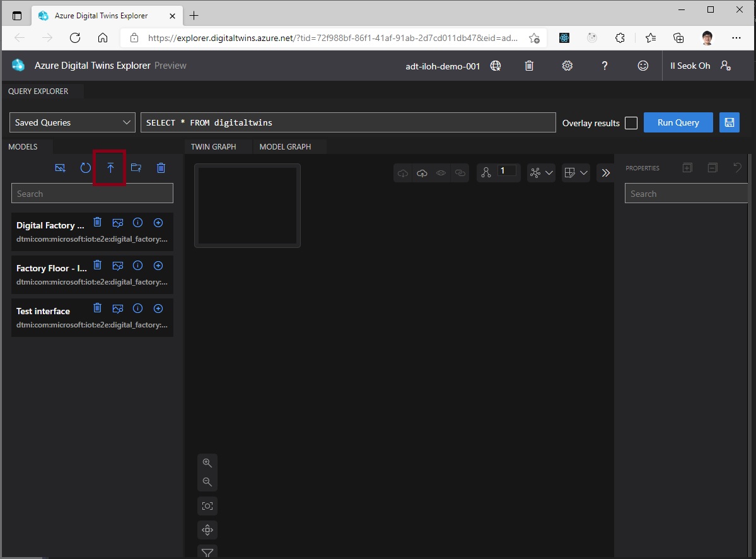
Task: Select the Query Explorer tab
Action: 38,91
